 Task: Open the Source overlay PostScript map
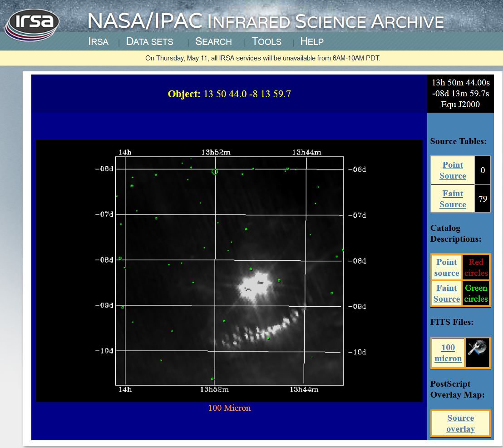pyautogui.click(x=460, y=423)
